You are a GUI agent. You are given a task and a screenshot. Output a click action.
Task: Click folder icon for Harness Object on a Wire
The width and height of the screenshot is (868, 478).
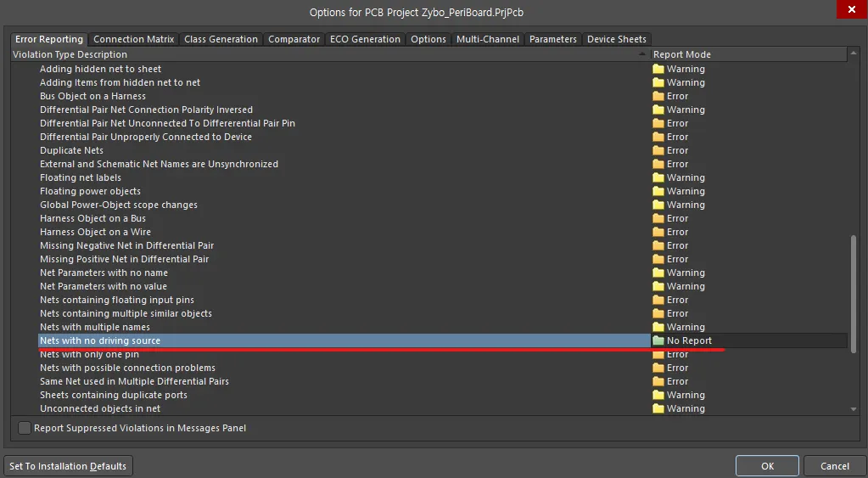(x=658, y=232)
